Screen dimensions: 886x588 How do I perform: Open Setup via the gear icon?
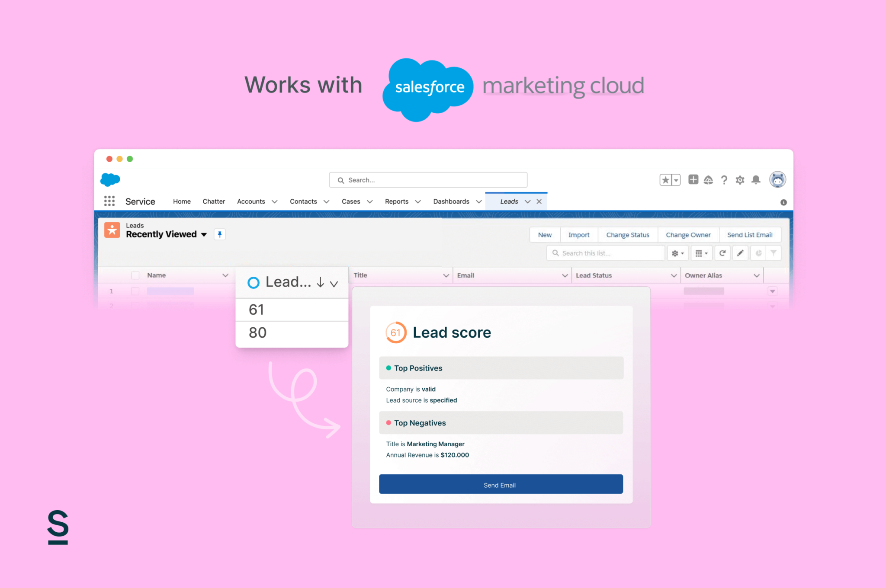click(x=740, y=179)
